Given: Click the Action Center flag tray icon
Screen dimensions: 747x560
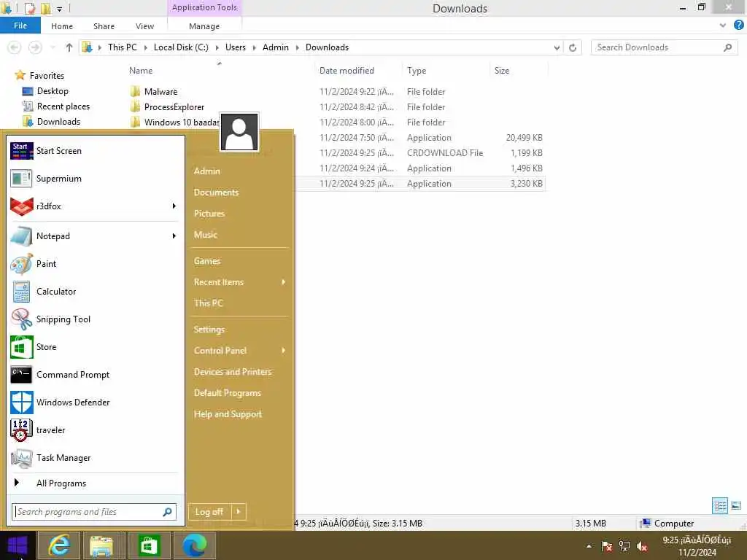Looking at the screenshot, I should [606, 547].
